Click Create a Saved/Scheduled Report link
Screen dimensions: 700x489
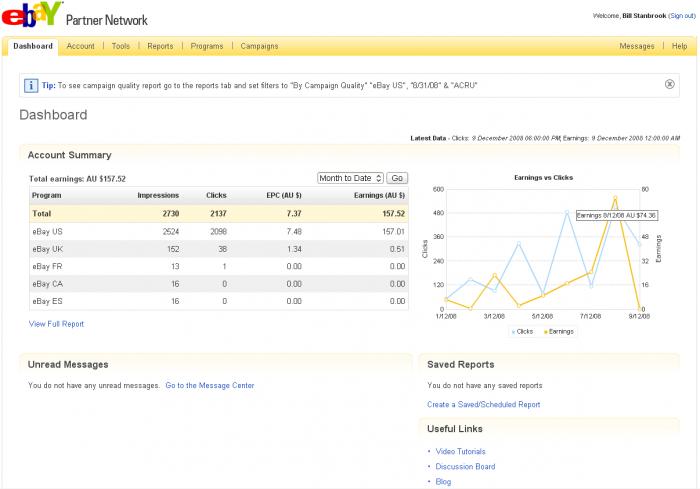[x=483, y=405]
